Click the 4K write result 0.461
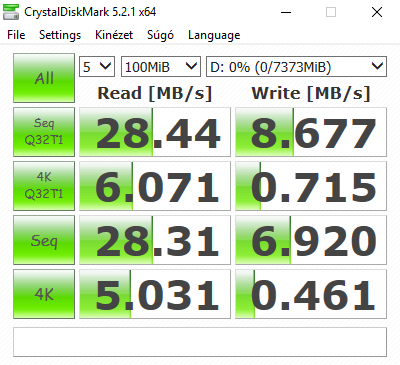 (x=311, y=294)
